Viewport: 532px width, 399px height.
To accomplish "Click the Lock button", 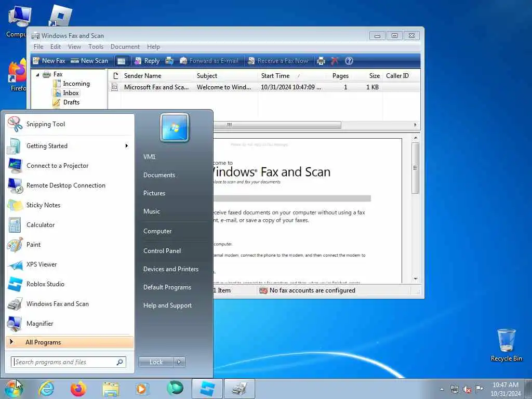I will (x=156, y=362).
